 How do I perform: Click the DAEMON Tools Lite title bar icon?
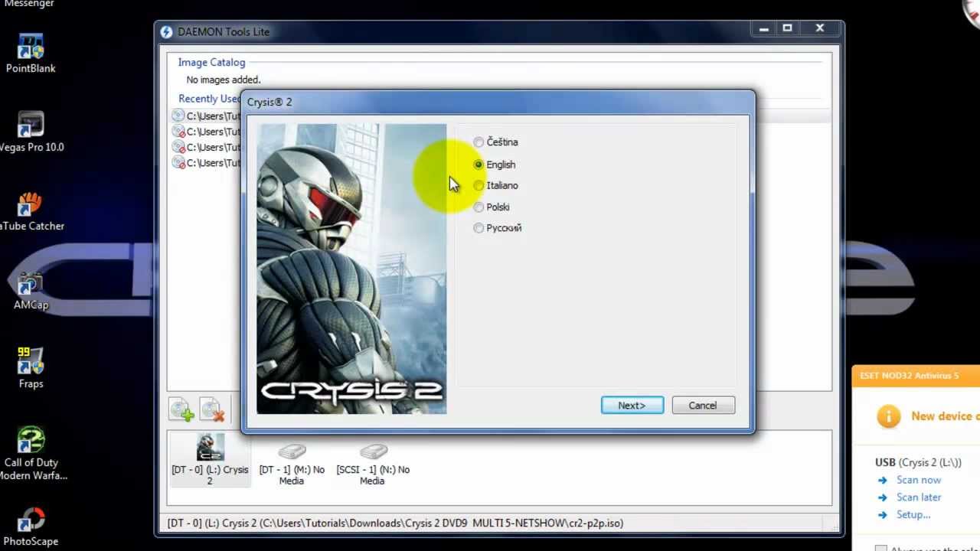tap(167, 31)
